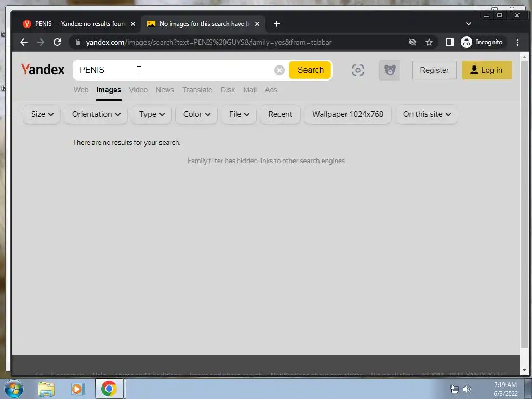Click 'There are no results for your search' text
The image size is (532, 399).
[x=127, y=142]
